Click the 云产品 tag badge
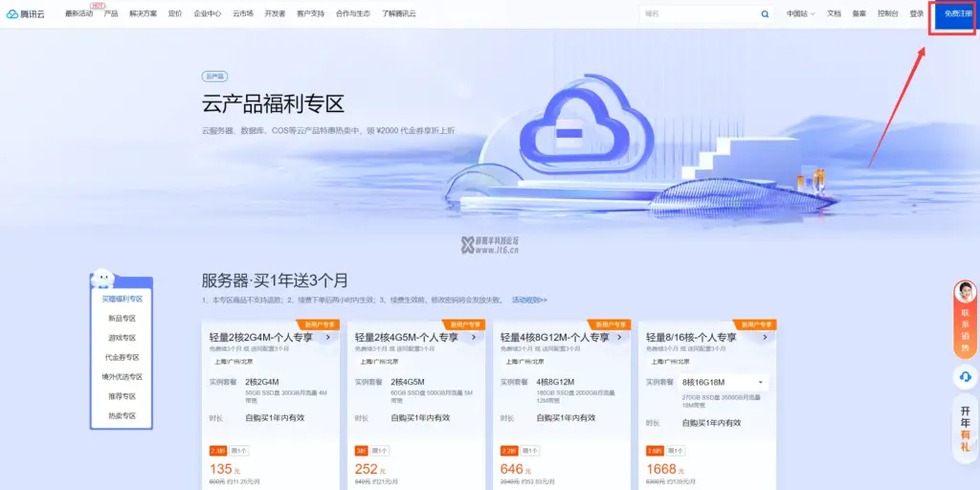980x490 pixels. (214, 77)
